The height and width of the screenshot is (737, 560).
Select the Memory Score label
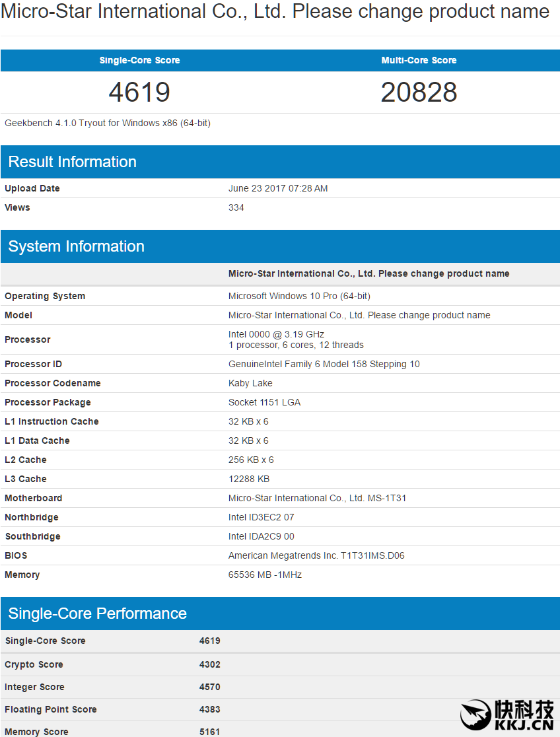[x=36, y=732]
